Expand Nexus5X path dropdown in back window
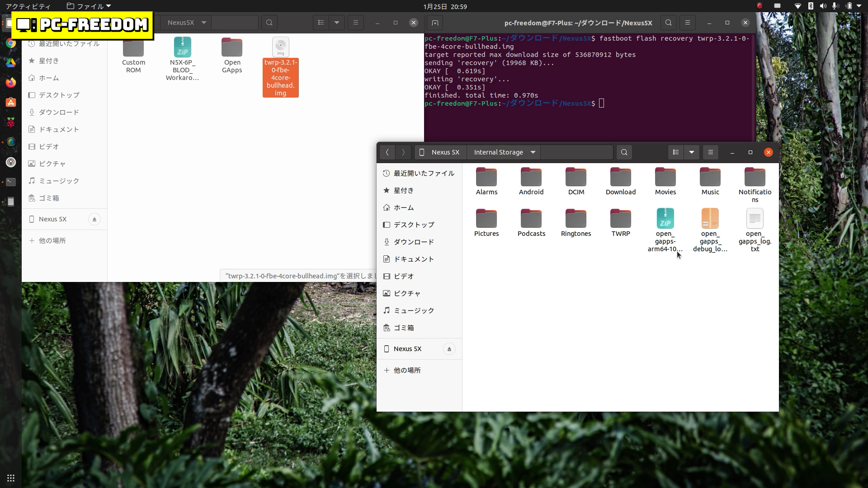 pos(204,23)
